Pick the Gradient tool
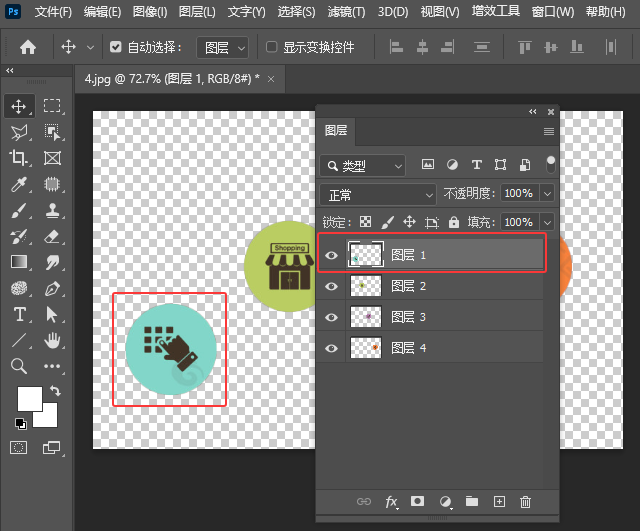The width and height of the screenshot is (640, 531). click(x=19, y=262)
